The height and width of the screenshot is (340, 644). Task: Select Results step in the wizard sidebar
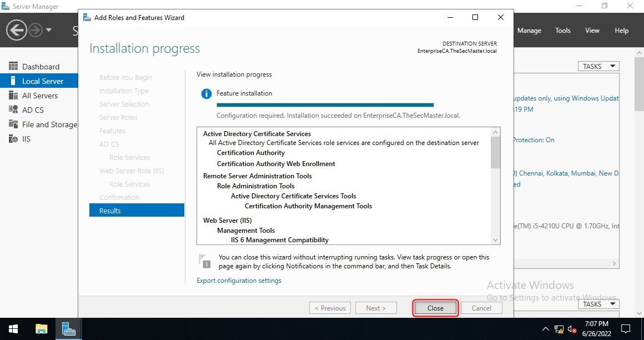(x=137, y=211)
